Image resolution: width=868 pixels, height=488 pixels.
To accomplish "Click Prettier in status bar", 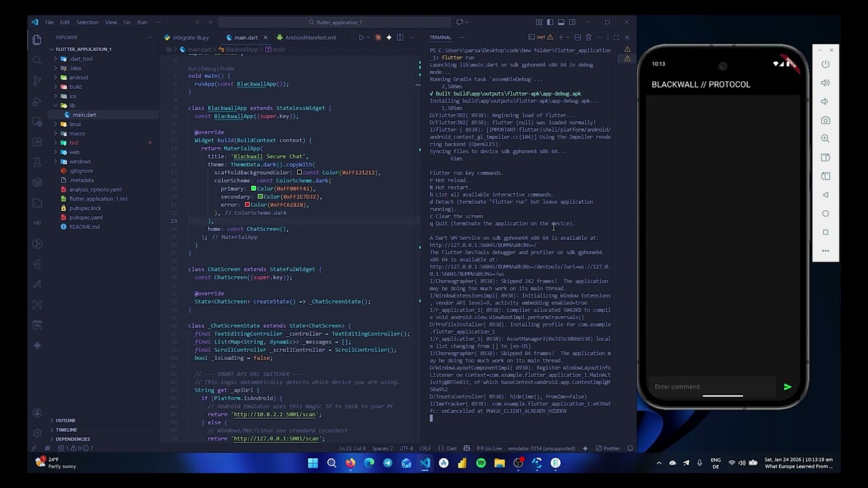I will click(608, 448).
